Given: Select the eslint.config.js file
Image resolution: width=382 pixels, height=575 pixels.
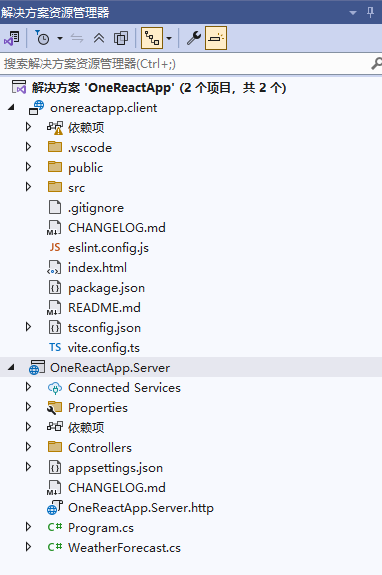Looking at the screenshot, I should 108,248.
